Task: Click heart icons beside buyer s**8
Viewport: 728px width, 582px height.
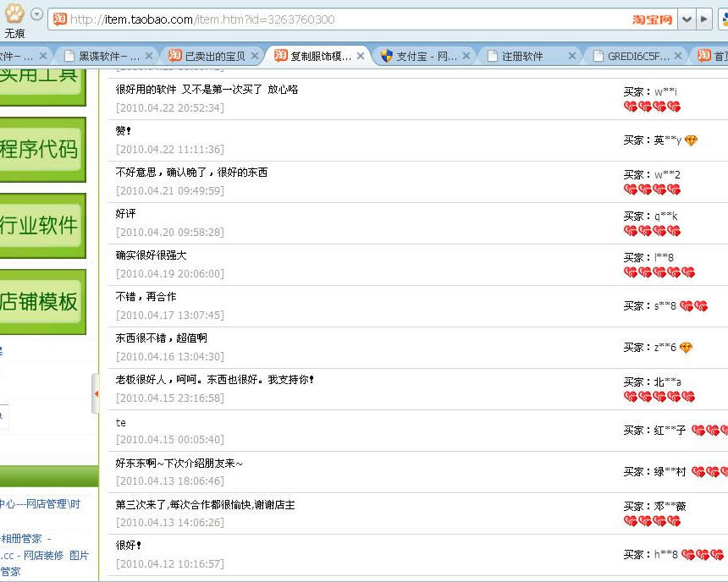Action: pos(693,306)
